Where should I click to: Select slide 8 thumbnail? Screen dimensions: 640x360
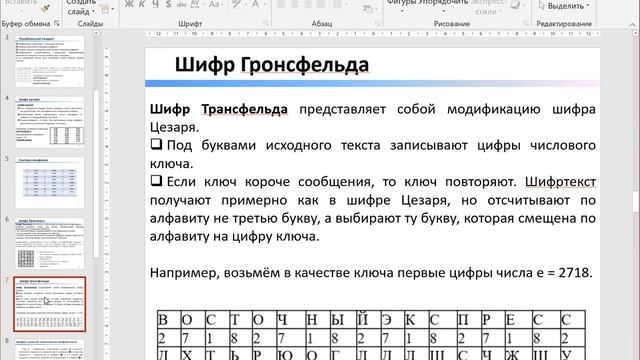(49, 349)
